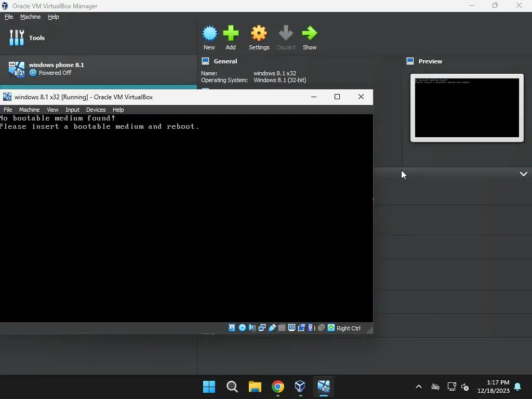Screen dimensions: 532x399
Task: Open the clock showing 1:17 PM
Action: 494,387
